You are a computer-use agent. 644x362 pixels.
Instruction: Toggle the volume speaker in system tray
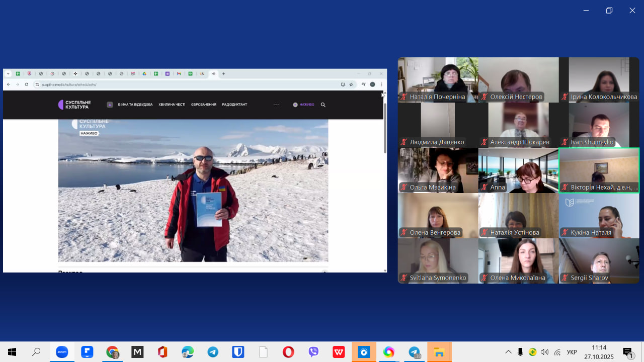coord(544,352)
